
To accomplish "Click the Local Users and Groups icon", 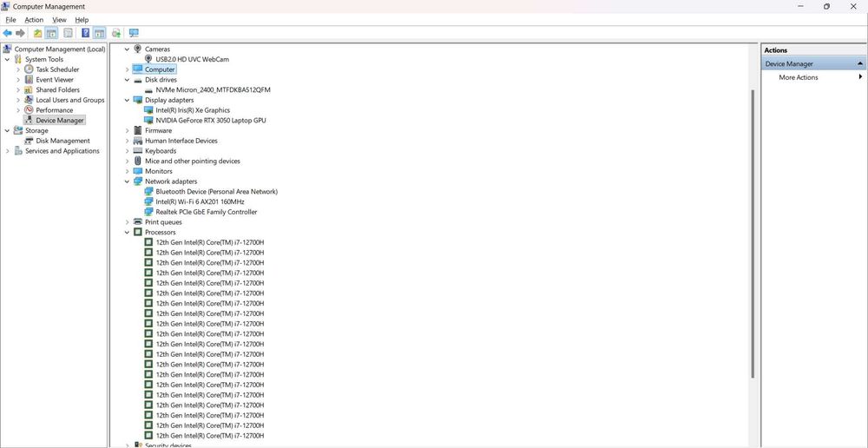I will [x=29, y=100].
